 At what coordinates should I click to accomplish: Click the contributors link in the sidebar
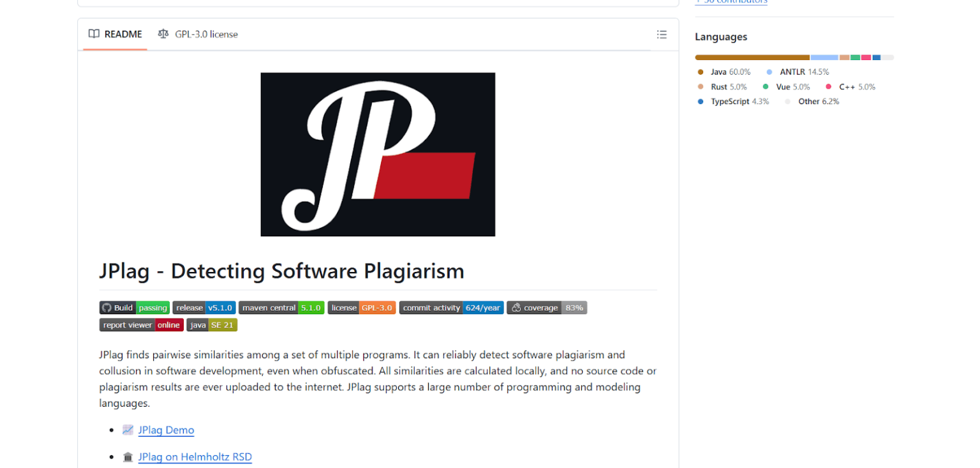click(731, 1)
